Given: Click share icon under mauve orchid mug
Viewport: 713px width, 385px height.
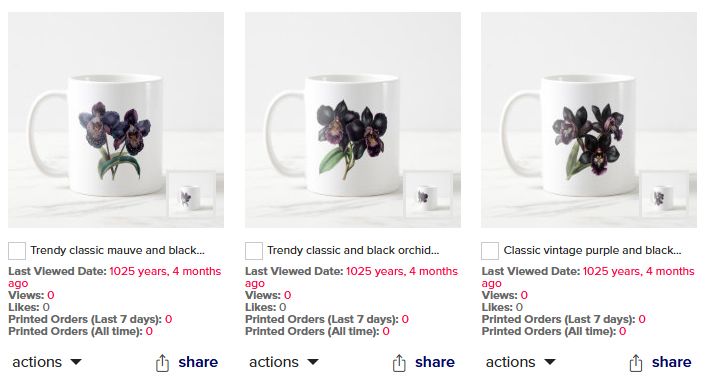Looking at the screenshot, I should click(162, 363).
